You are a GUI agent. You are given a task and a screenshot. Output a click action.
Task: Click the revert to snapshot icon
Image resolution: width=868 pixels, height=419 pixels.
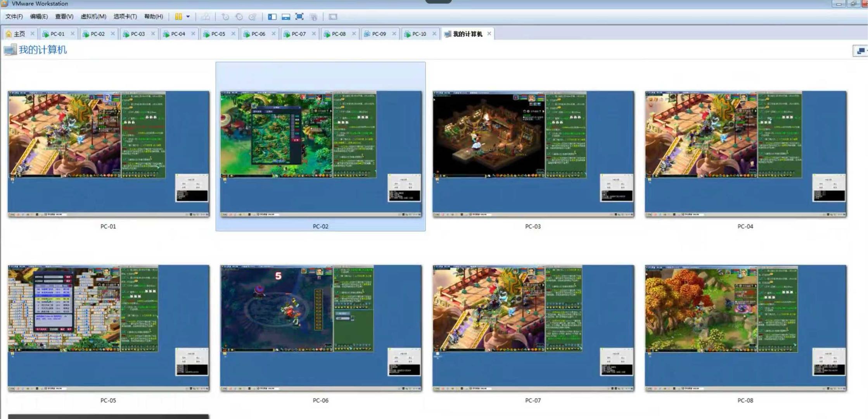tap(239, 17)
